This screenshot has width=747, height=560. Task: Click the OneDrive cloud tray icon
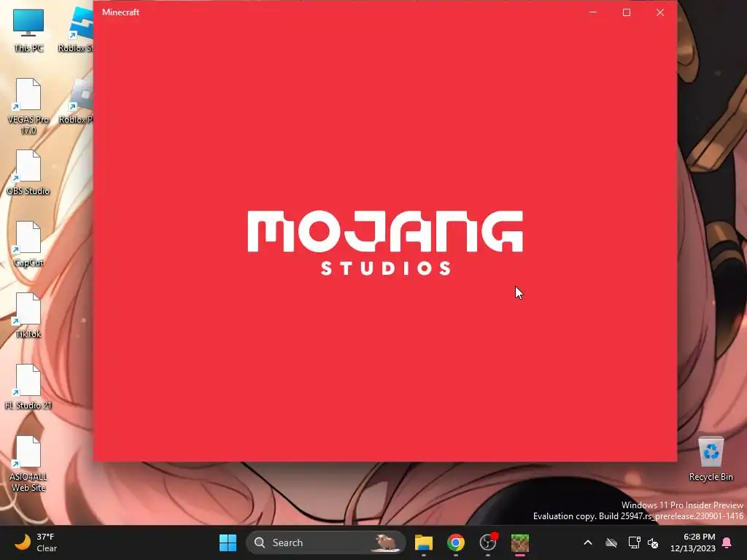611,542
